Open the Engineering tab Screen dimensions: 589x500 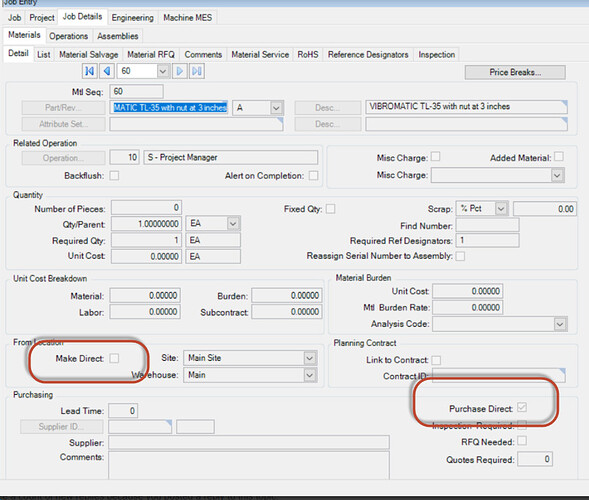tap(133, 18)
